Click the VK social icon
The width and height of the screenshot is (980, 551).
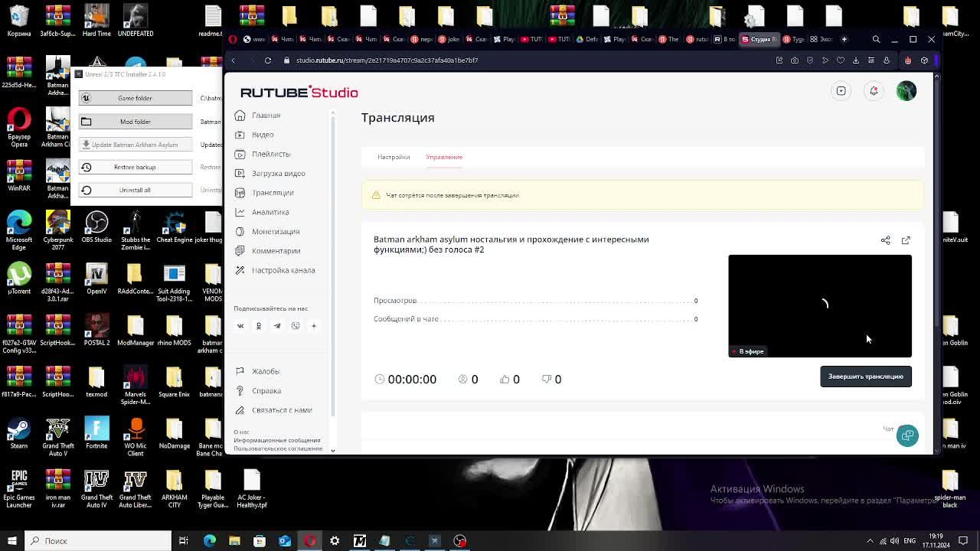(240, 326)
